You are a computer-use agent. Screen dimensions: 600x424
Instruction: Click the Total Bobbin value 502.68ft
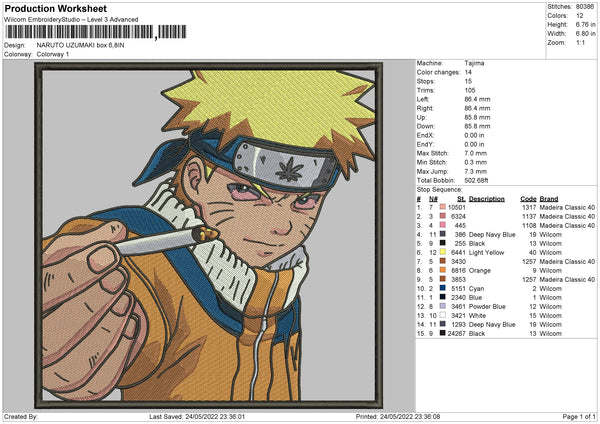point(476,180)
